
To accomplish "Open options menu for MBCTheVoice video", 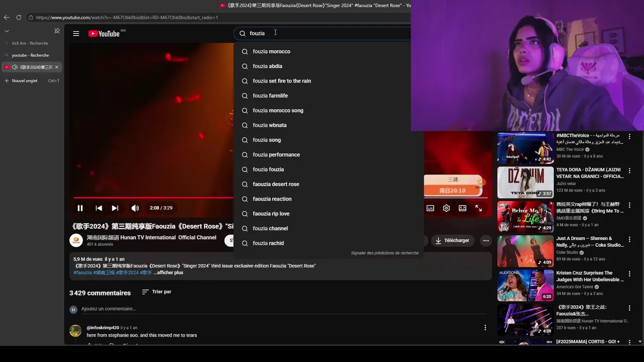I will coord(629,136).
